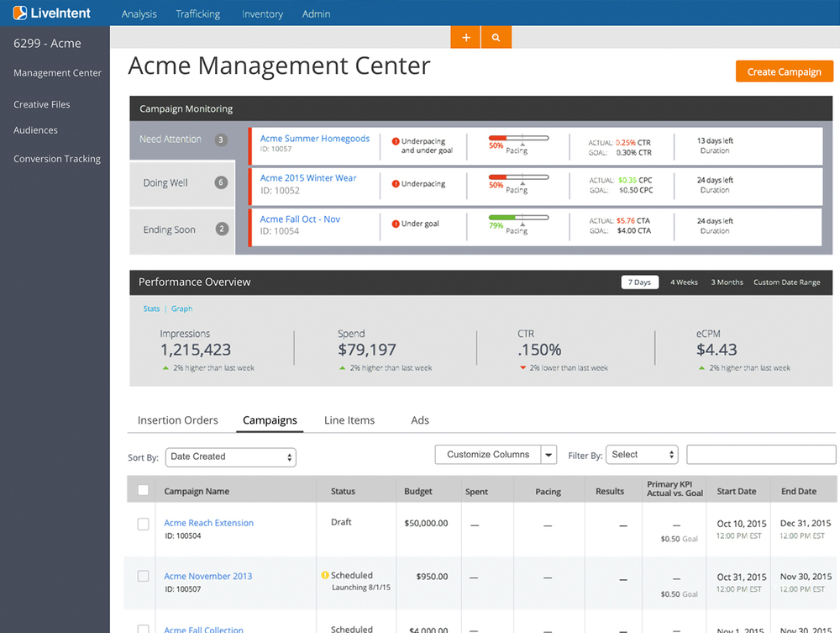This screenshot has width=840, height=633.
Task: Click the warning icon beside Scheduled status
Action: pos(324,575)
